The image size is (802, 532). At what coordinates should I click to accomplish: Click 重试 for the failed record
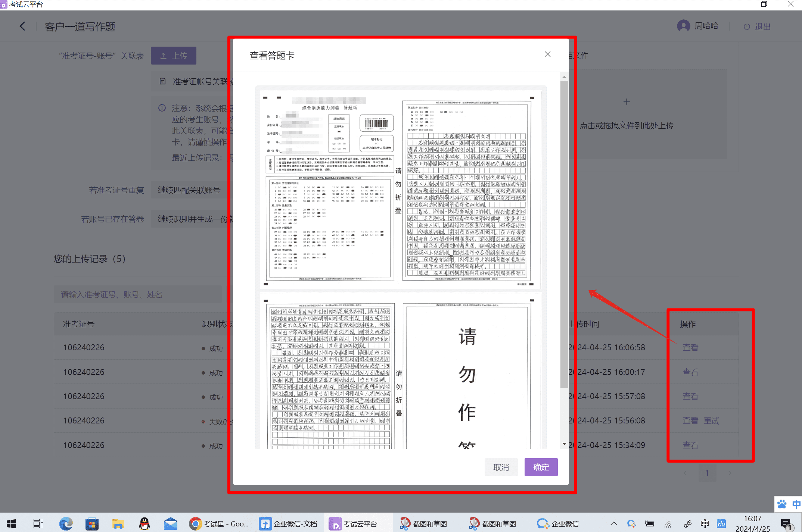tap(711, 420)
